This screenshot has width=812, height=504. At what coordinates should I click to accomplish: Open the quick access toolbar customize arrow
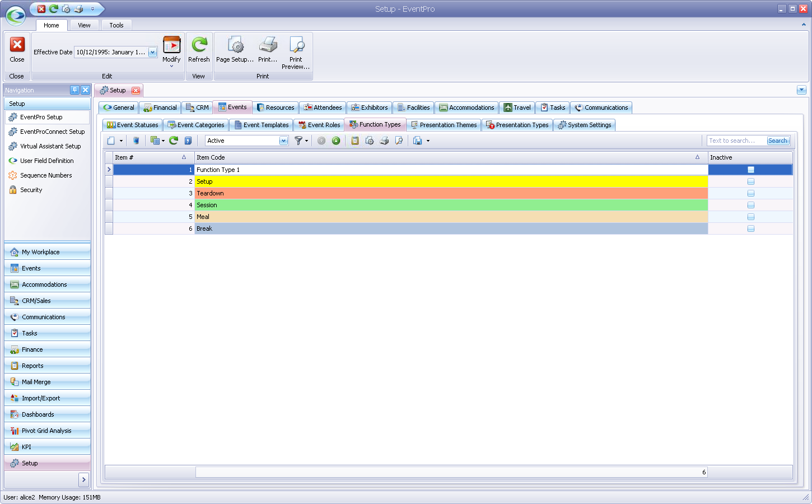tap(92, 8)
